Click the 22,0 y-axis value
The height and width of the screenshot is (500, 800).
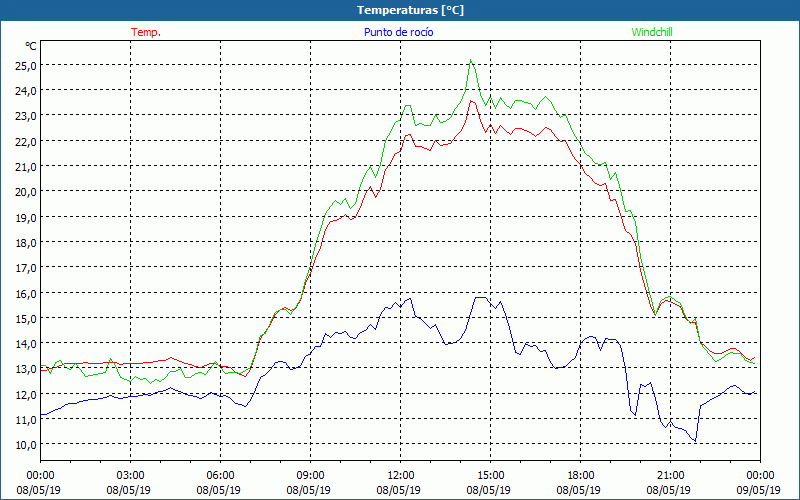click(x=26, y=142)
